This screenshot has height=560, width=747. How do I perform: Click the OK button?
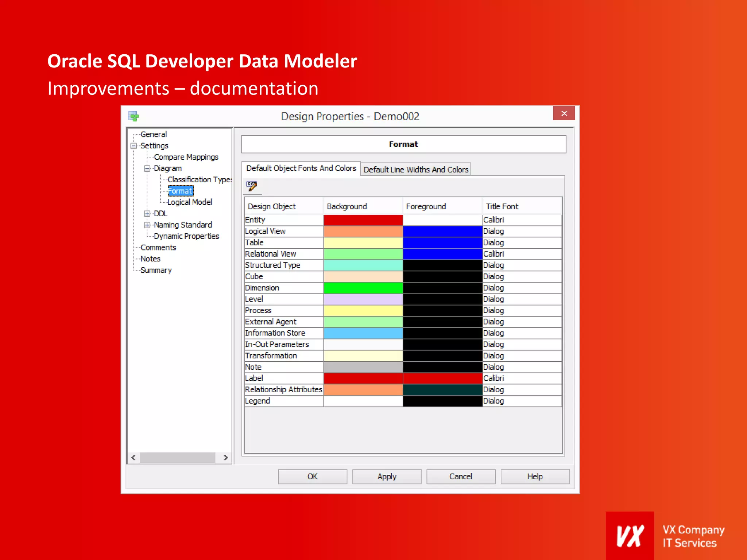point(313,477)
